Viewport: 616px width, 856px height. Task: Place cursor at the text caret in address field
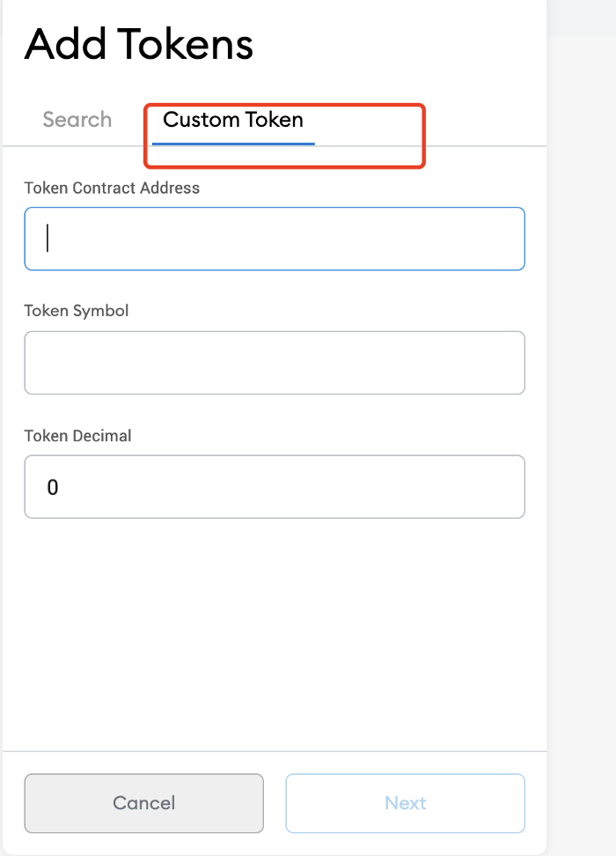(x=48, y=238)
